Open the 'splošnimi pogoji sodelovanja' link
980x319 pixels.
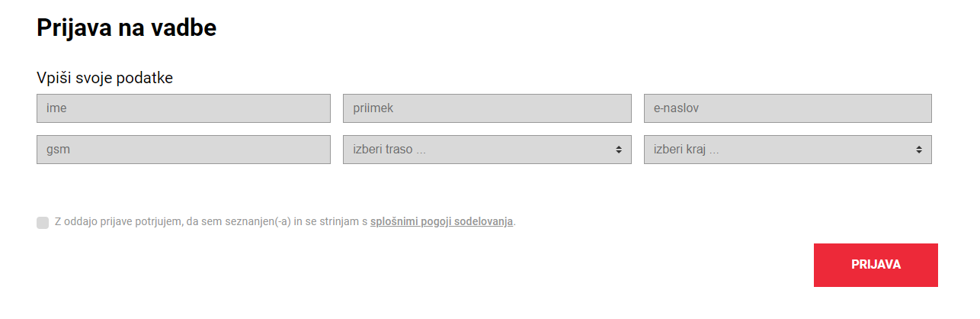(x=441, y=222)
